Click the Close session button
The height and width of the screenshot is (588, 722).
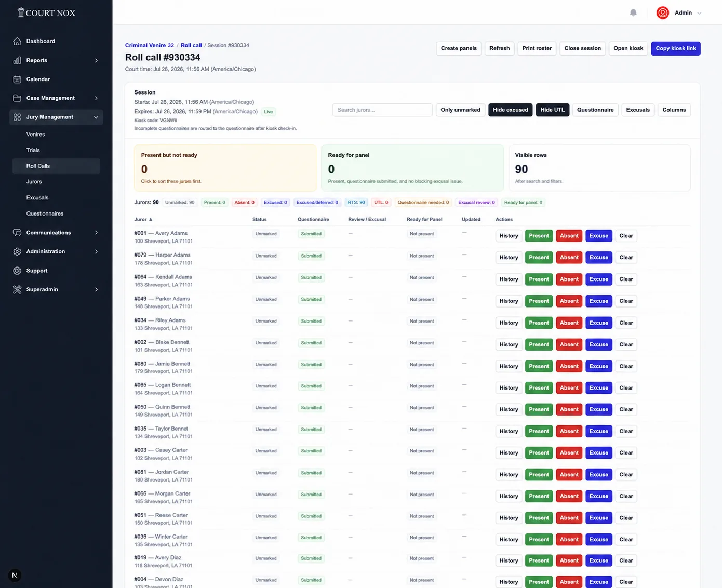(582, 48)
